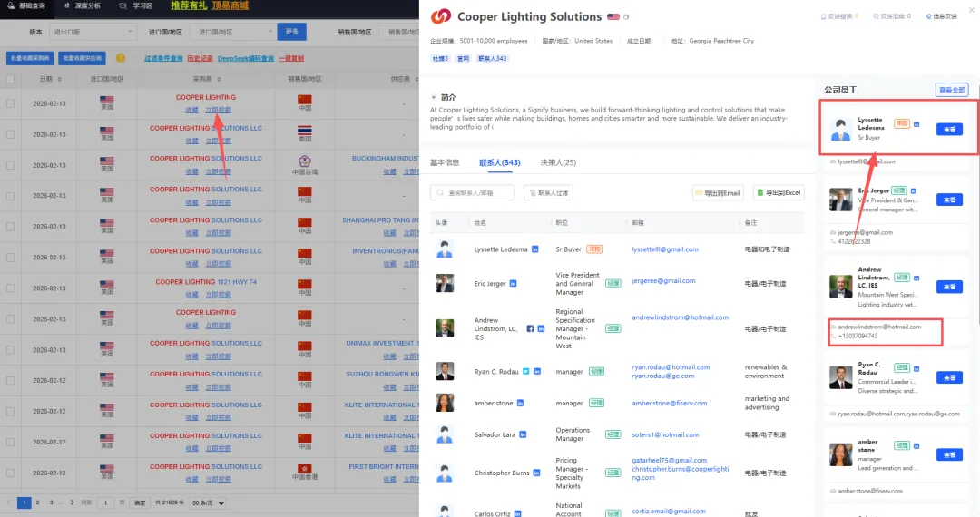Click the Cooper Lighting Solutions company logo
980x517 pixels.
[441, 17]
